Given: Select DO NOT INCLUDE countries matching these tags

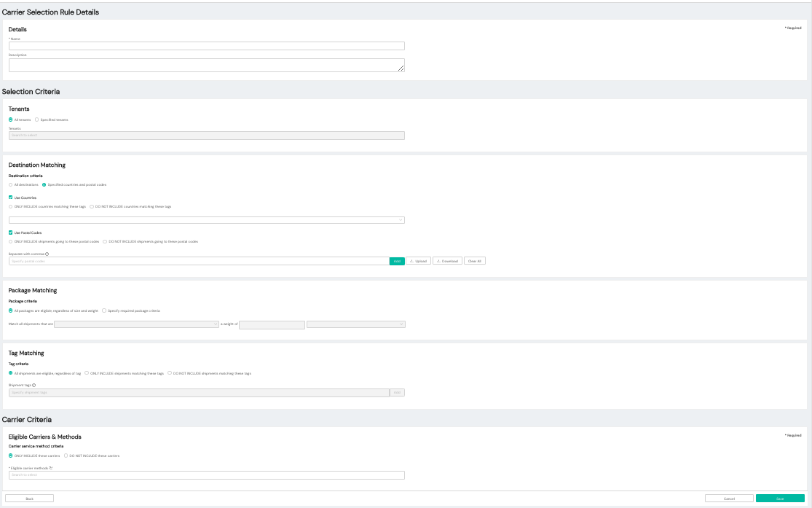Looking at the screenshot, I should pos(92,206).
